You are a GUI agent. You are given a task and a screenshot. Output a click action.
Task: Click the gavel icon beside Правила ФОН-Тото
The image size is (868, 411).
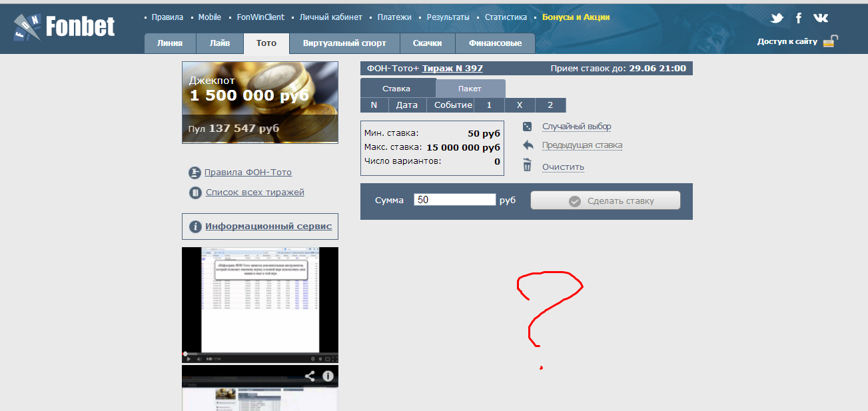pos(195,173)
